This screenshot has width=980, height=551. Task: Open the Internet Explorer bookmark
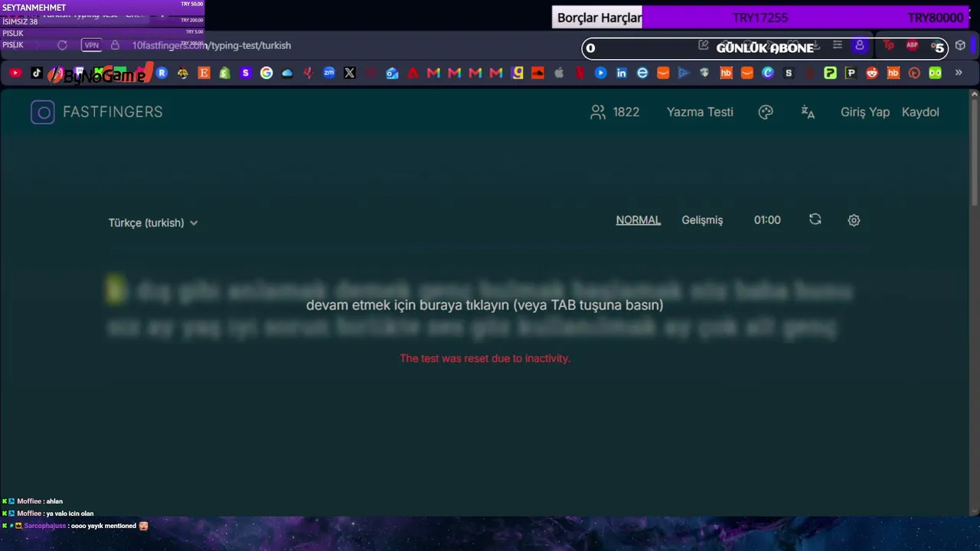642,73
